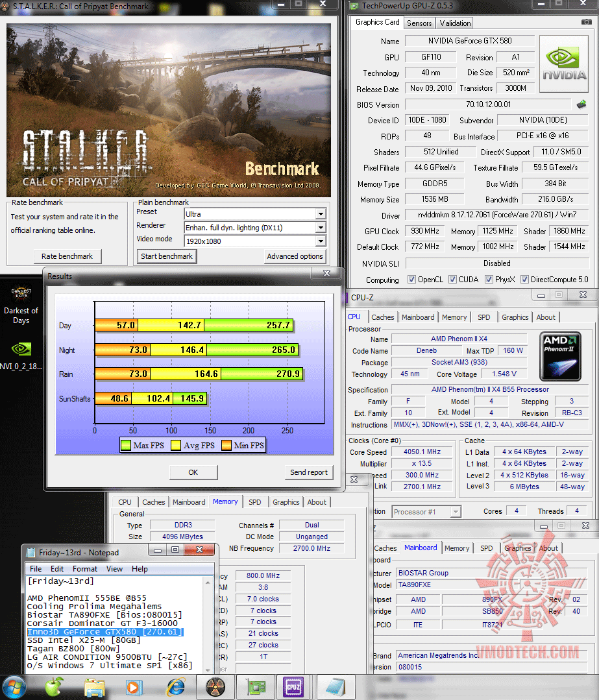This screenshot has height=700, width=599.
Task: Click the green apple taskbar icon
Action: point(54,687)
